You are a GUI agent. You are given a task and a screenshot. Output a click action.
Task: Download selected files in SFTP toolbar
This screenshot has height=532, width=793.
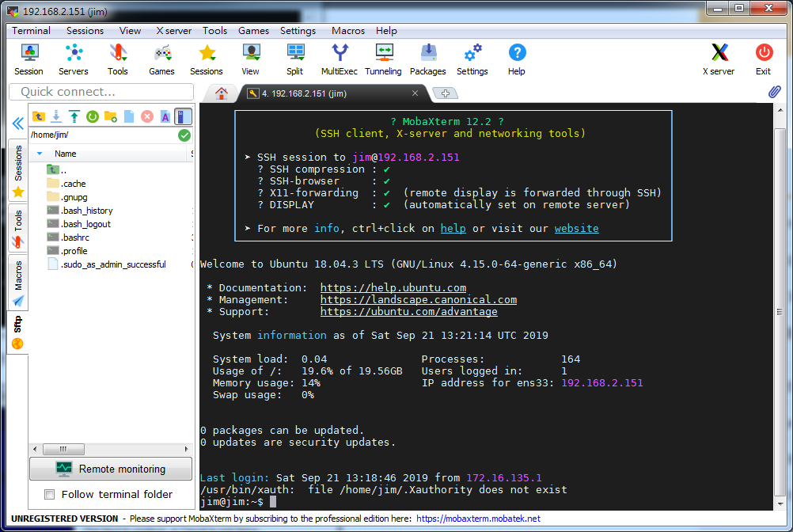(56, 116)
